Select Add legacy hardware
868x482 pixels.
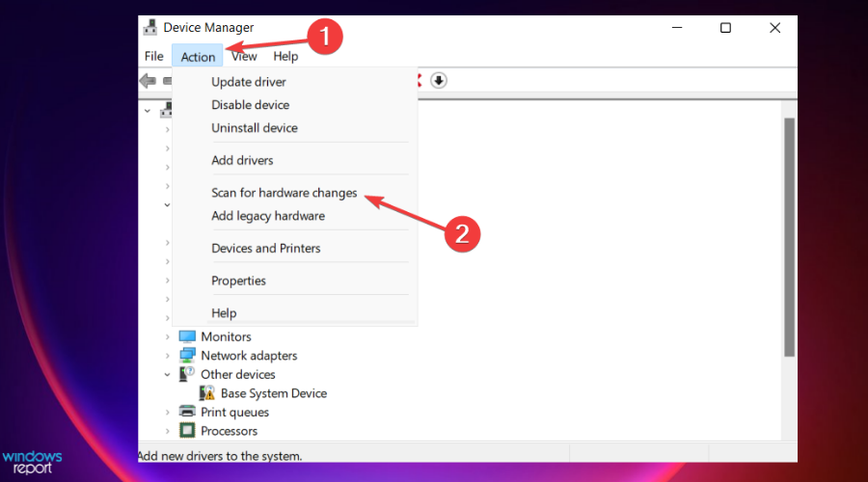(x=268, y=216)
